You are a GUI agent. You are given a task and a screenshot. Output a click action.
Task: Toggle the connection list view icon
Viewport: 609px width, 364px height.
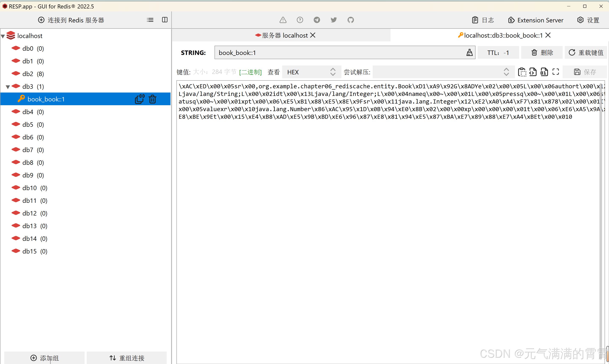tap(150, 20)
